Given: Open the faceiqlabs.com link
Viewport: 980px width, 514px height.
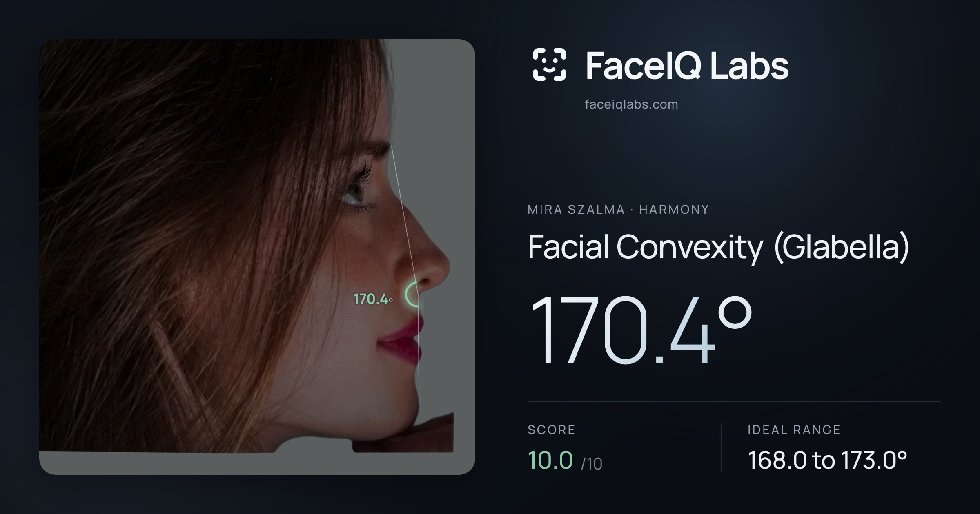Looking at the screenshot, I should click(x=631, y=104).
